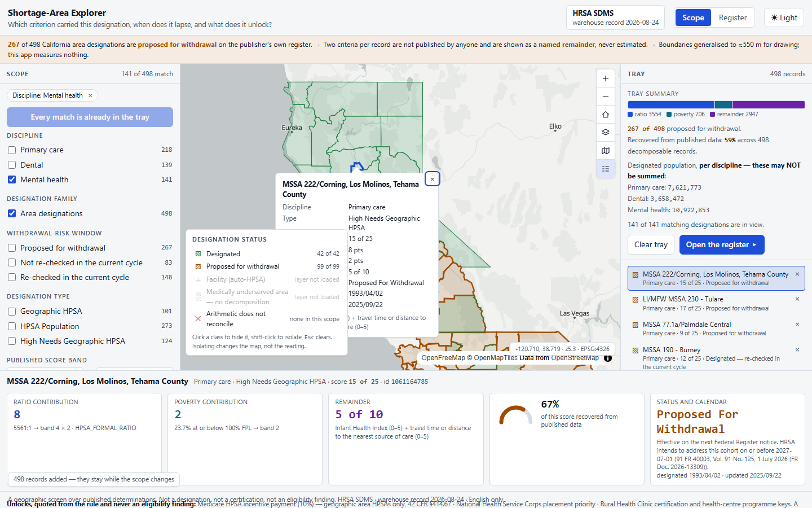Hide the Designated class in legend
The width and height of the screenshot is (812, 508).
click(267, 254)
